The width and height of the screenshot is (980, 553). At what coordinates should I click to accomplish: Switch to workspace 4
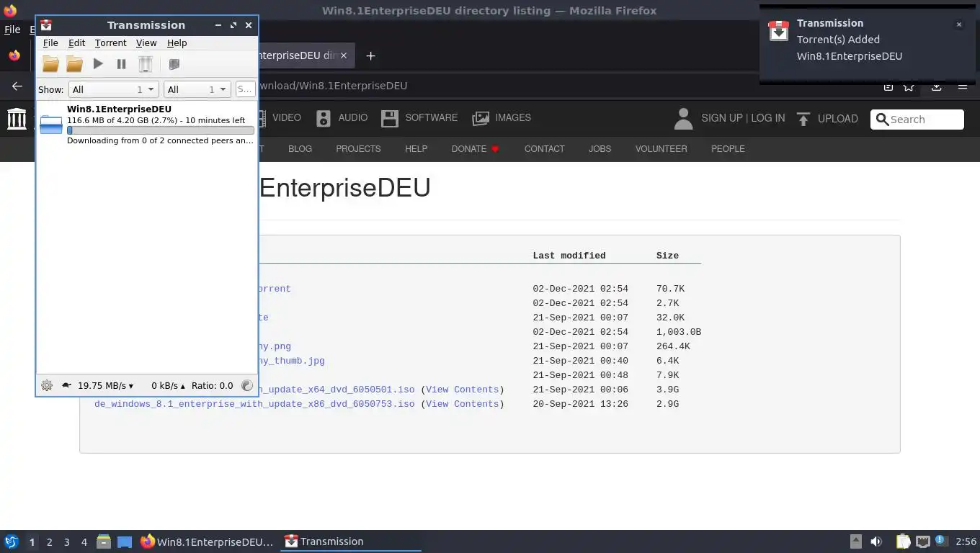tap(84, 542)
